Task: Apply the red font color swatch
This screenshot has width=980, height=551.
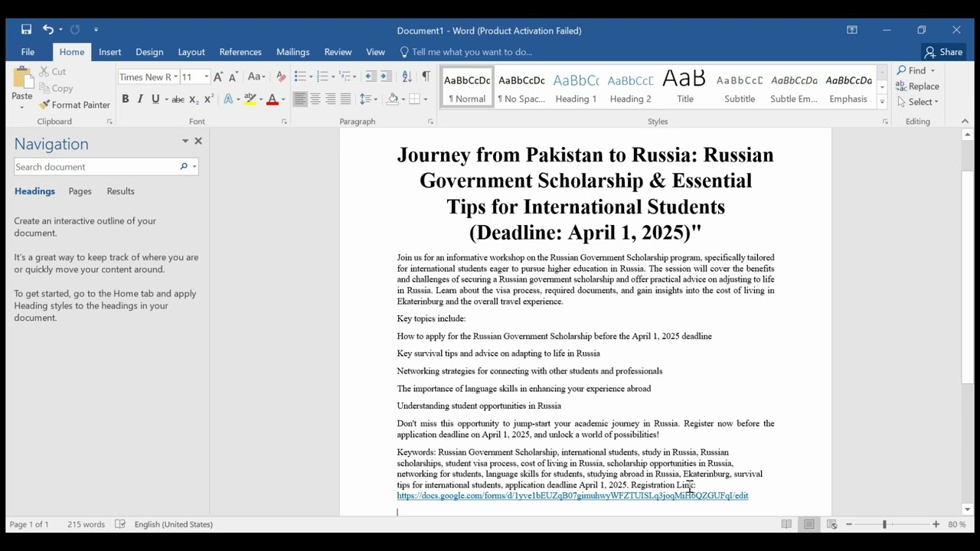Action: (x=272, y=99)
